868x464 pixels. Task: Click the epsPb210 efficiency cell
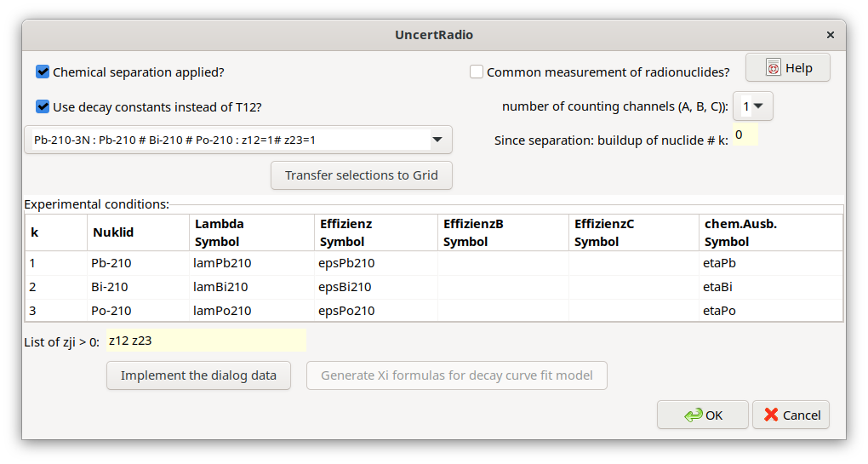(x=376, y=263)
